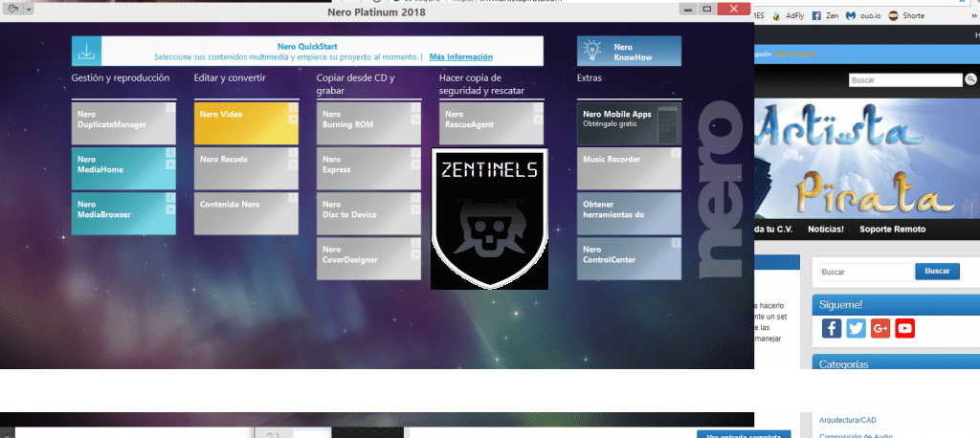Image resolution: width=980 pixels, height=438 pixels.
Task: Click info icon on Nero Express tile
Action: (415, 153)
